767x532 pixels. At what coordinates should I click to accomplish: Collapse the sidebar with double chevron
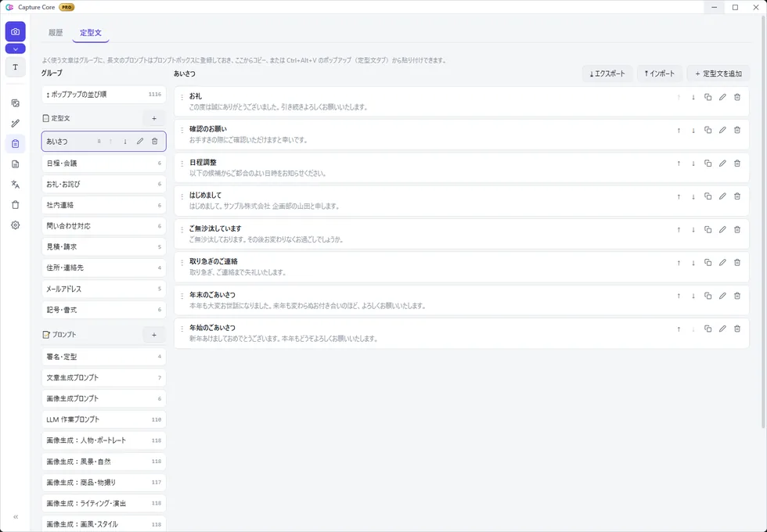[x=15, y=517]
